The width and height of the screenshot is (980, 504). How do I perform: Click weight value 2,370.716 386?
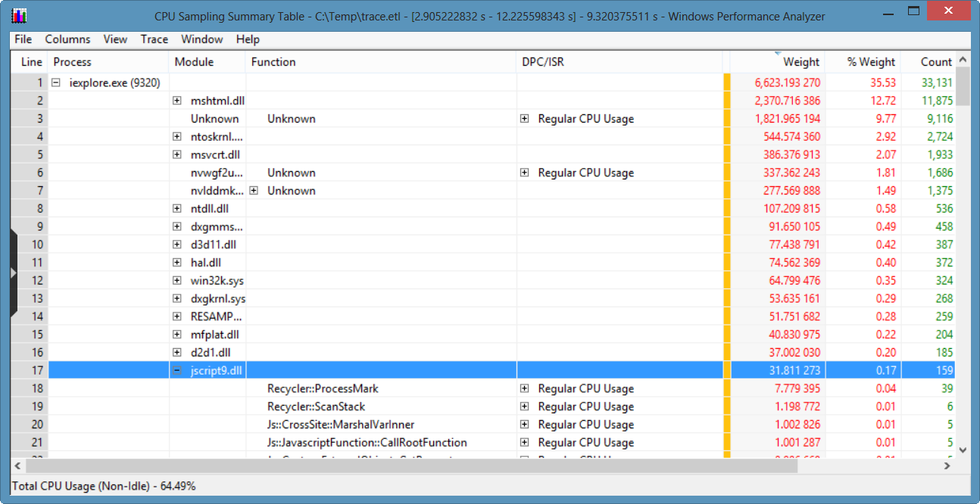click(x=787, y=101)
